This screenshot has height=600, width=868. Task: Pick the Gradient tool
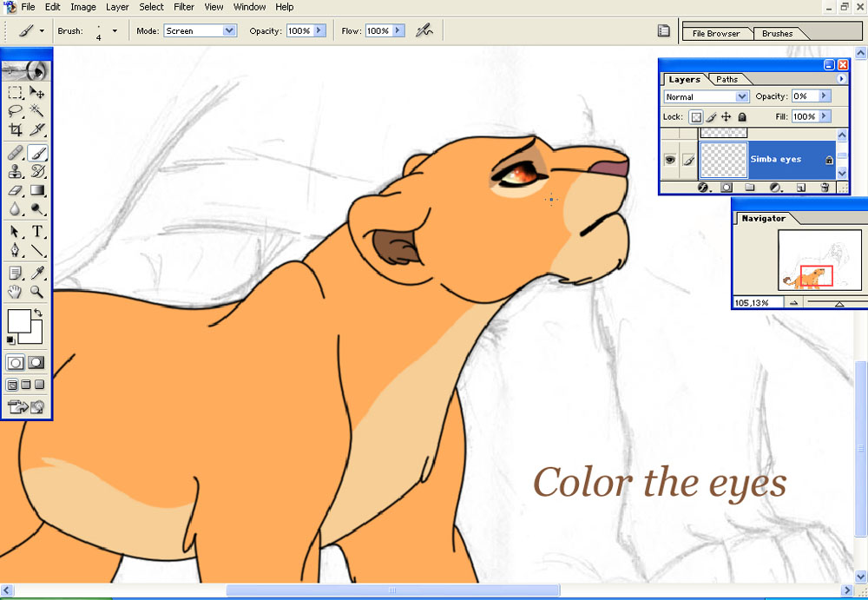37,190
